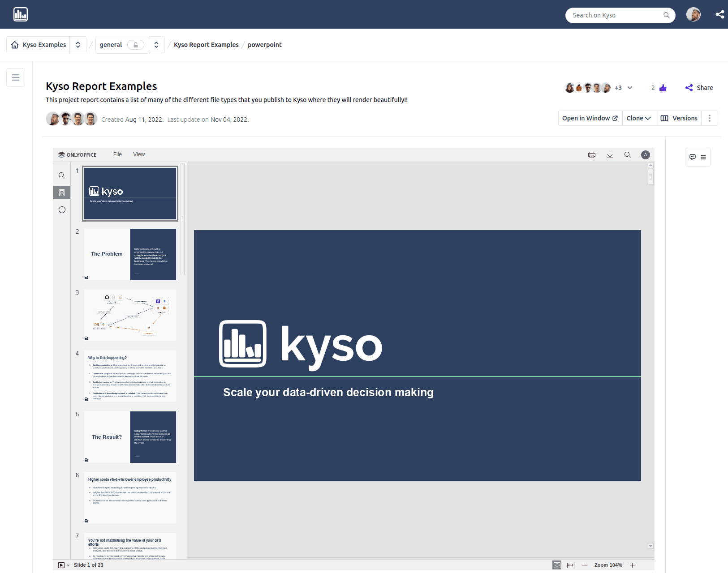Click the author avatars next to Created date
The height and width of the screenshot is (573, 728).
tap(72, 119)
